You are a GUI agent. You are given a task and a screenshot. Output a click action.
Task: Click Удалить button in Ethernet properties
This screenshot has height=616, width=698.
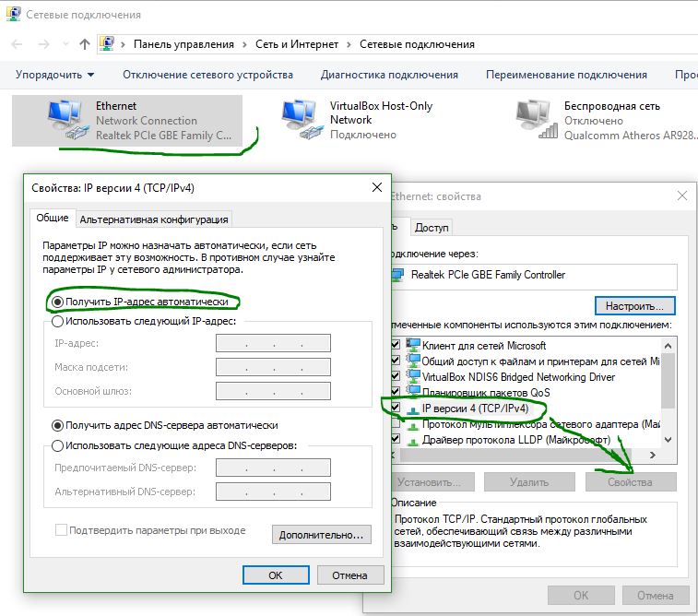point(529,482)
